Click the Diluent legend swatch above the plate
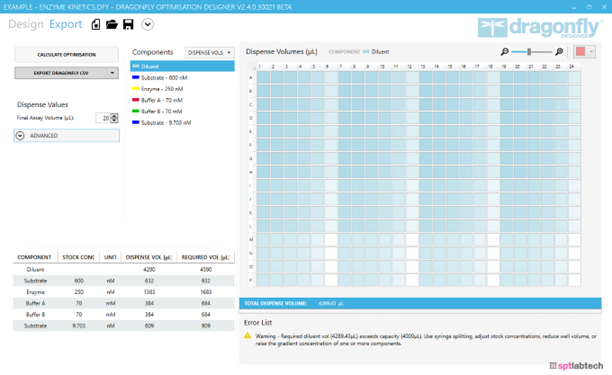Viewport: 612px width, 375px height. [366, 52]
